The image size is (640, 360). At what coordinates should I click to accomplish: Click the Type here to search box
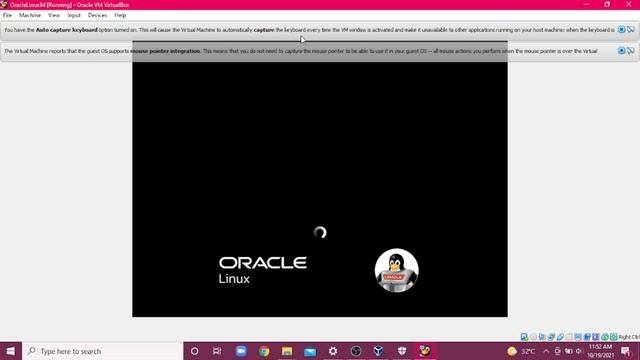click(x=103, y=351)
